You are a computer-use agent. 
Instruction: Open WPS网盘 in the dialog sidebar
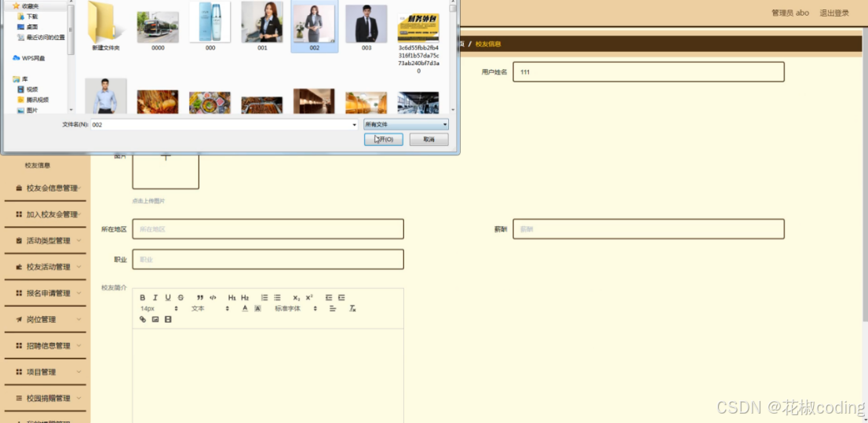point(29,57)
